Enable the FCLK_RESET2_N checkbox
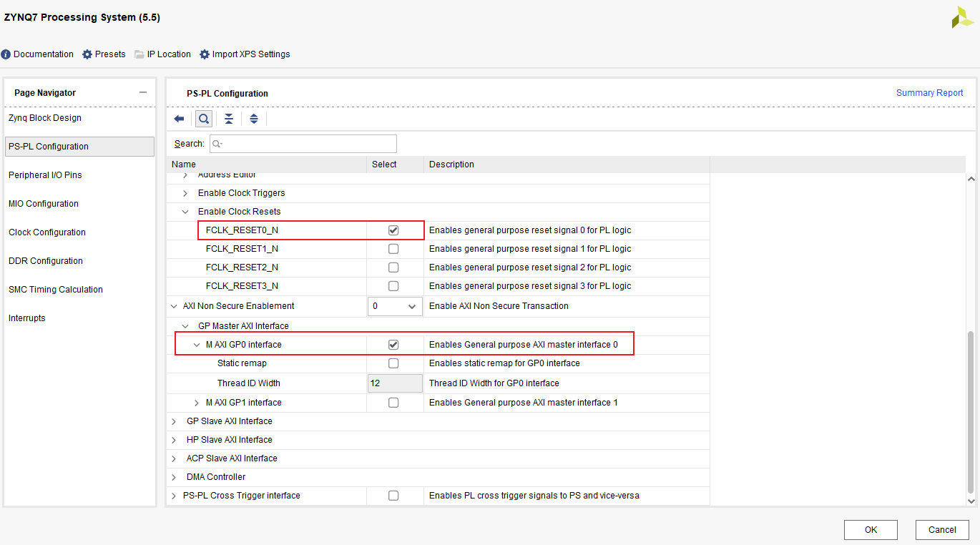The width and height of the screenshot is (980, 545). tap(393, 267)
